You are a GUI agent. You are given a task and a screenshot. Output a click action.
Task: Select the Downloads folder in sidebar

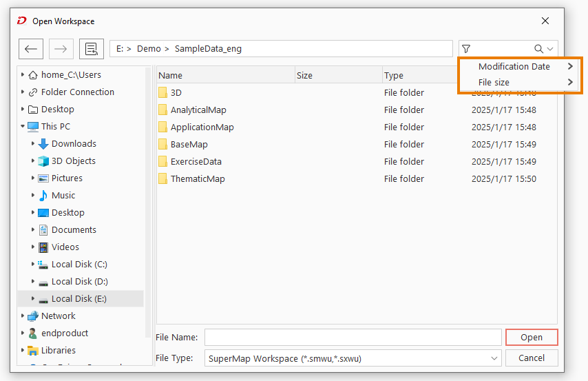pos(74,144)
